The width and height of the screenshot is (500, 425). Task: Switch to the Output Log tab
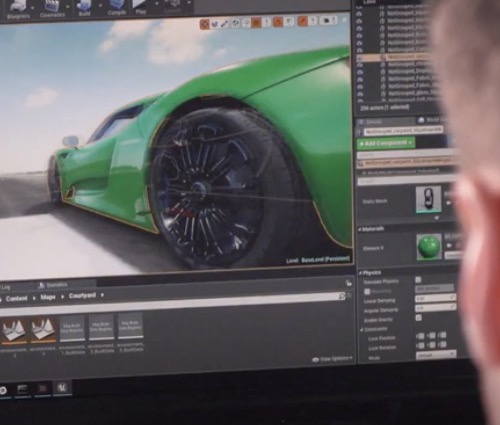(7, 287)
